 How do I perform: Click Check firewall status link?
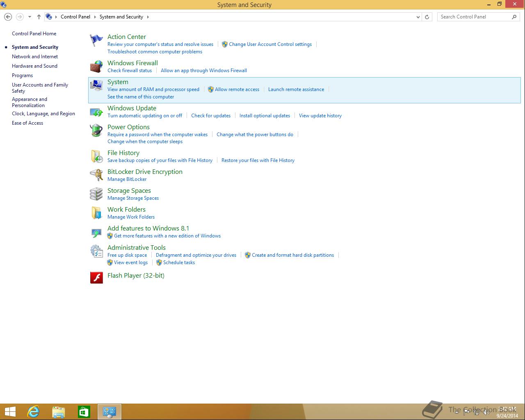coord(130,71)
